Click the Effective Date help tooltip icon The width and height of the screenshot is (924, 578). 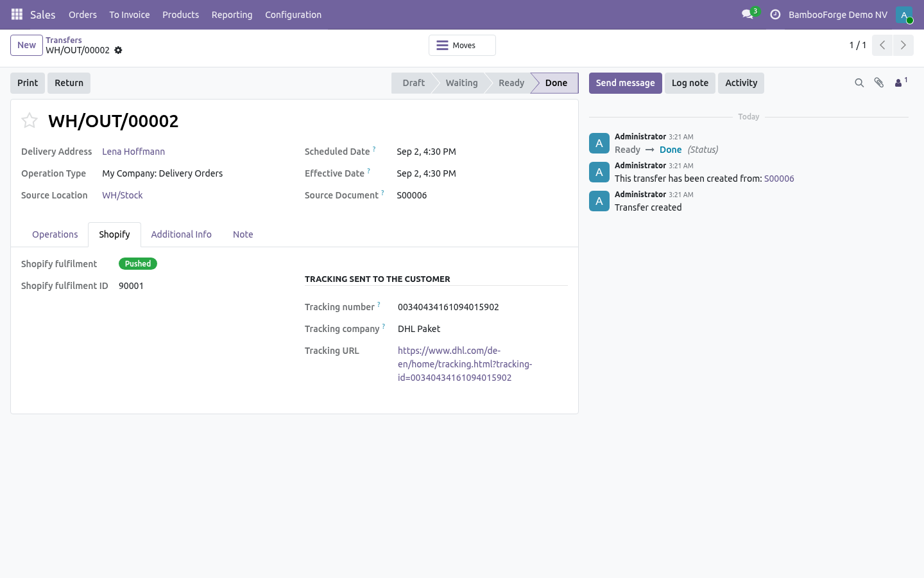368,171
